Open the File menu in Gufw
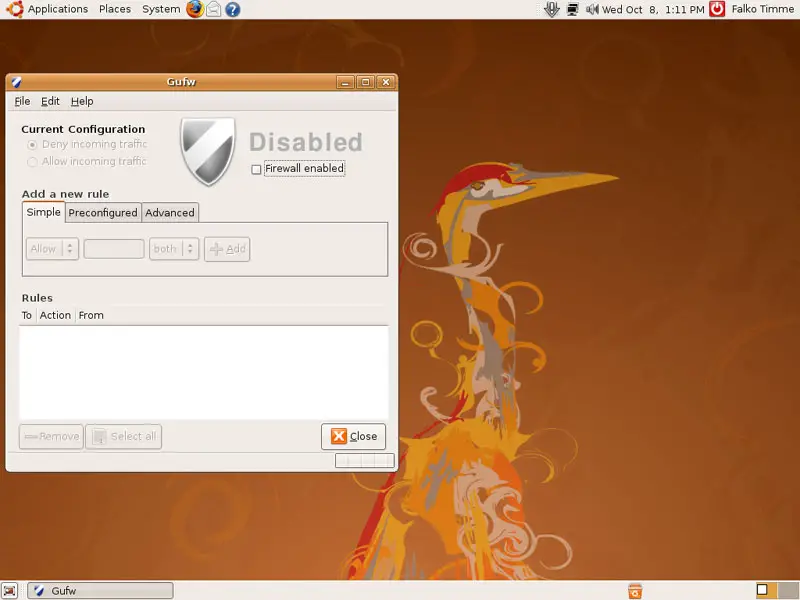Screen dimensions: 800x600 click(x=22, y=101)
